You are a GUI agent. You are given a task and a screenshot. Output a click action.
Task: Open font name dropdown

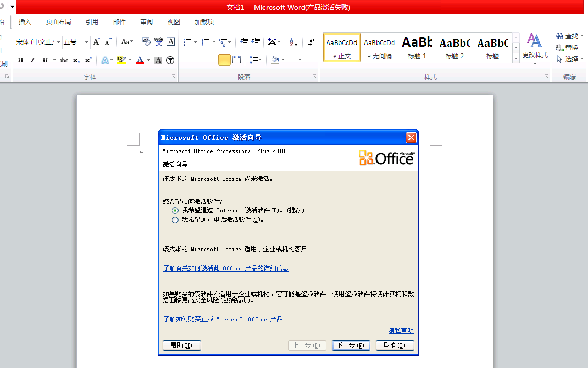click(58, 42)
